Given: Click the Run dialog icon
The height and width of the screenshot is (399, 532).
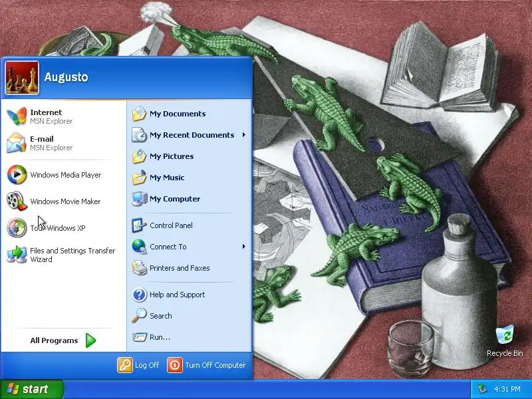Looking at the screenshot, I should point(139,337).
